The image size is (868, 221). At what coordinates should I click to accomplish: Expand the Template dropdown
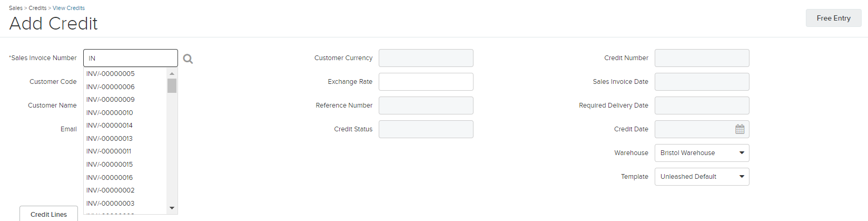point(702,177)
